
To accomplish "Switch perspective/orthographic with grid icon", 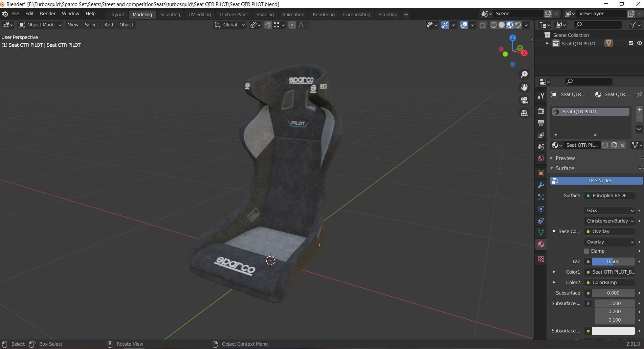I will coord(524,113).
